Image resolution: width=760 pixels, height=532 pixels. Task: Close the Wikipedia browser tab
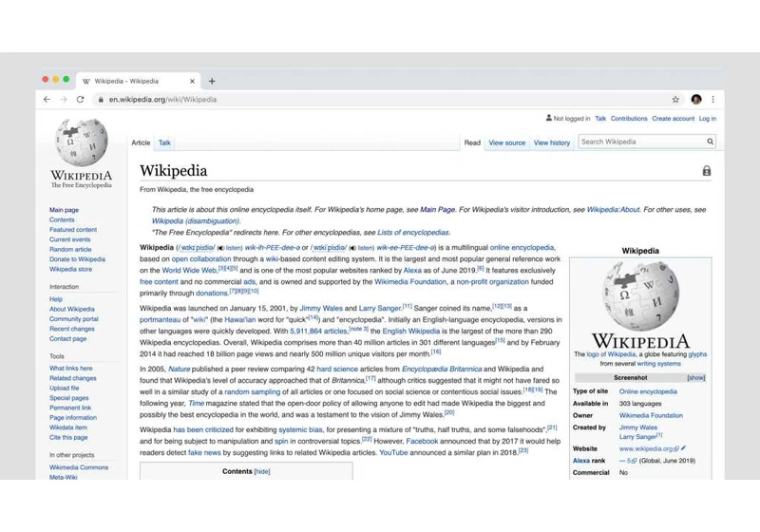click(192, 81)
